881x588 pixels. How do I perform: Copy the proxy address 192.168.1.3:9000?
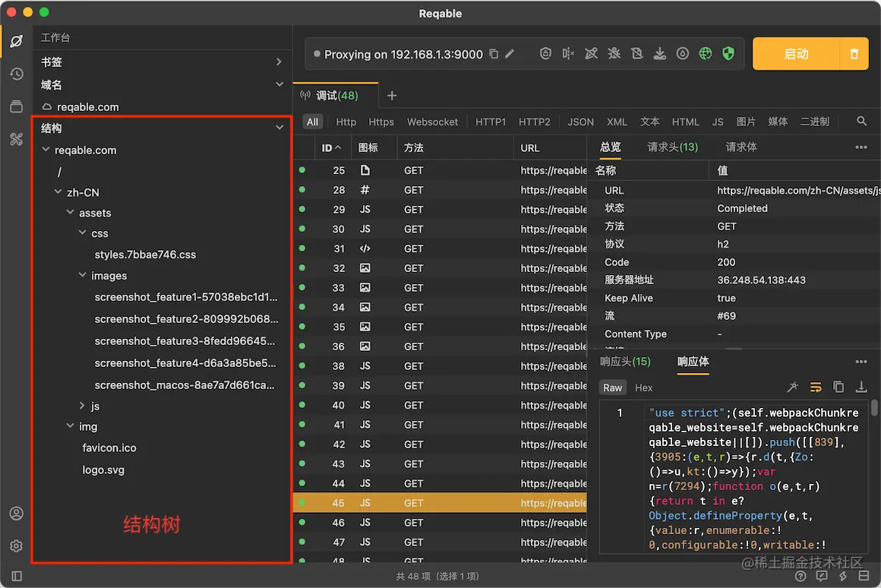point(494,54)
